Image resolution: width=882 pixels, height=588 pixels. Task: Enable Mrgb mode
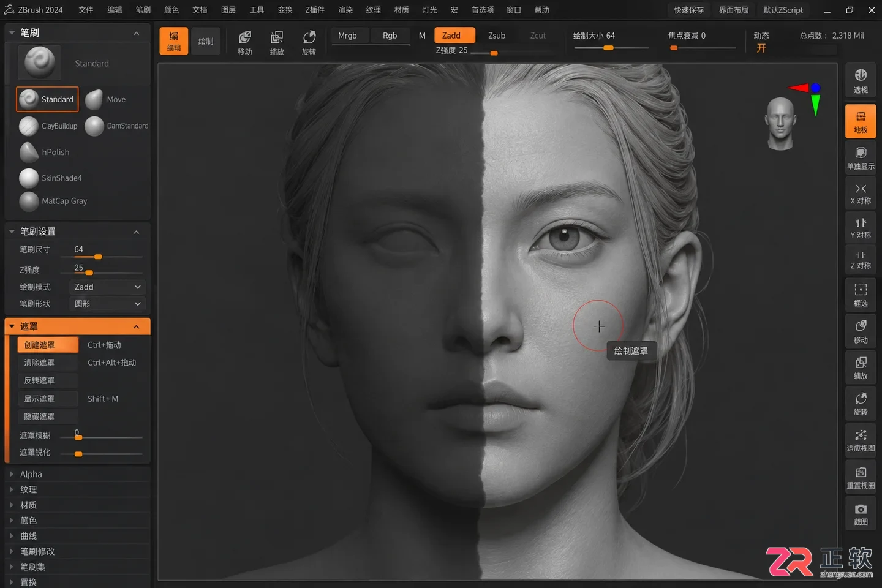[x=347, y=36]
